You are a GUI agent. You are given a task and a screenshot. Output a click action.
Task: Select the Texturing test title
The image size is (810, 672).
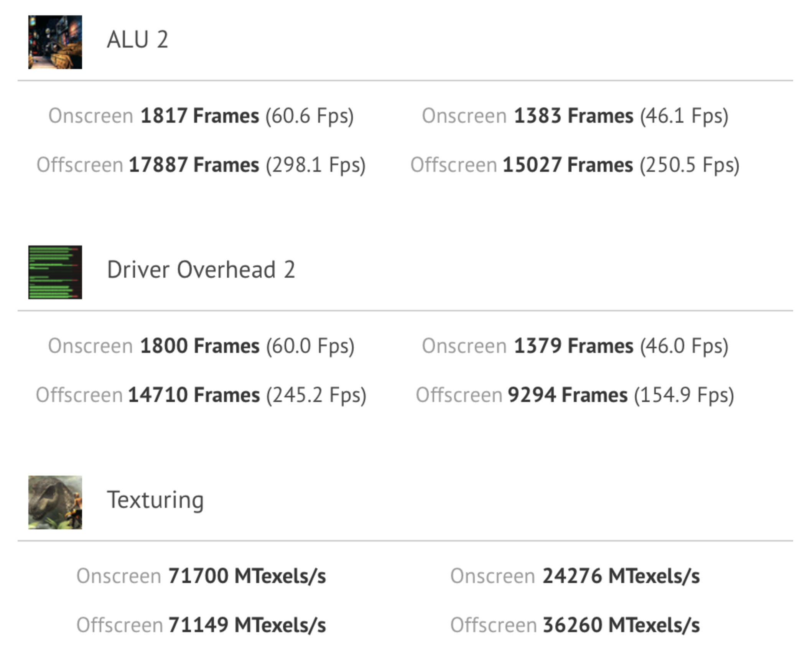tap(155, 500)
